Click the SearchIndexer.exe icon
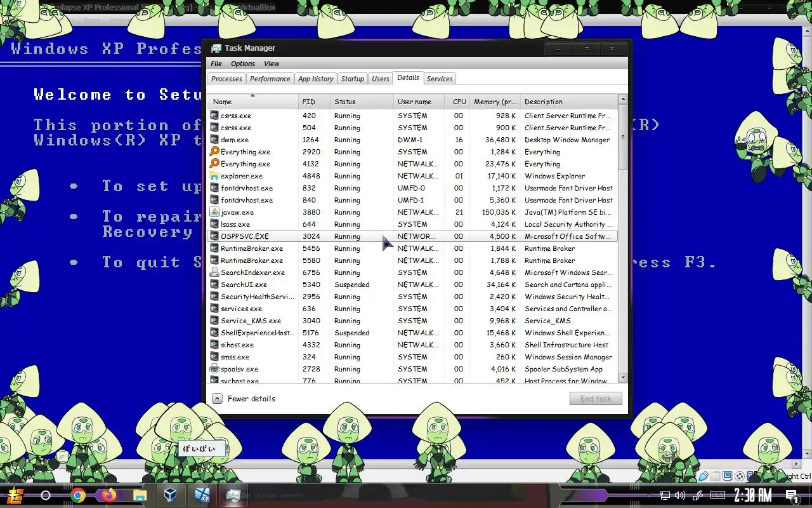This screenshot has width=812, height=508. click(x=214, y=272)
